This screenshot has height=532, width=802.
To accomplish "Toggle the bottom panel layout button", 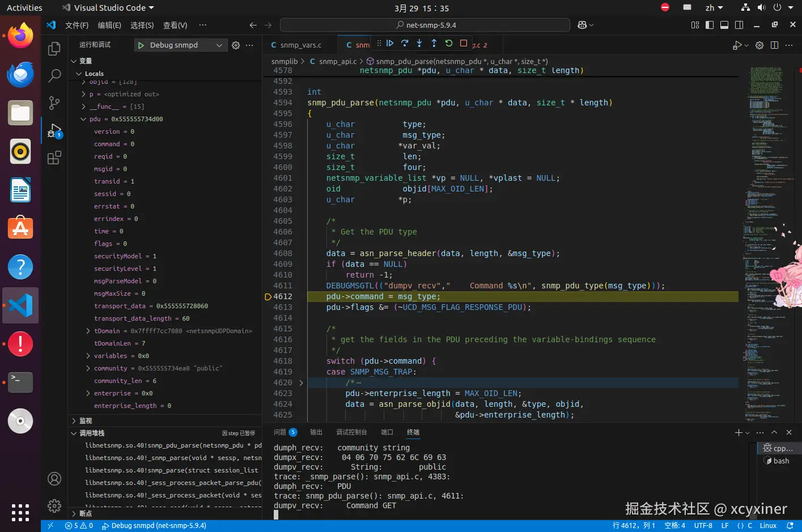I will coord(724,25).
